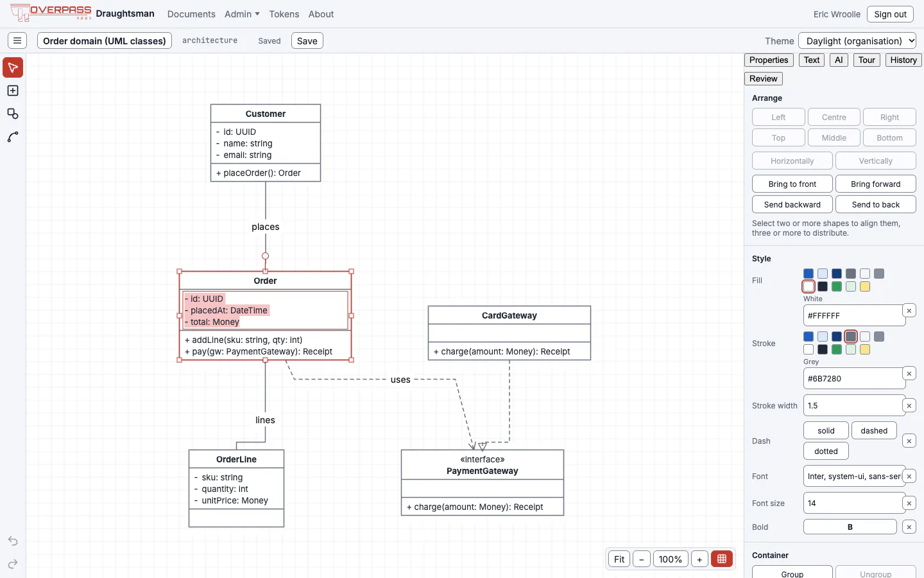Screen dimensions: 924x578
Task: Set dash style to dotted
Action: click(826, 451)
